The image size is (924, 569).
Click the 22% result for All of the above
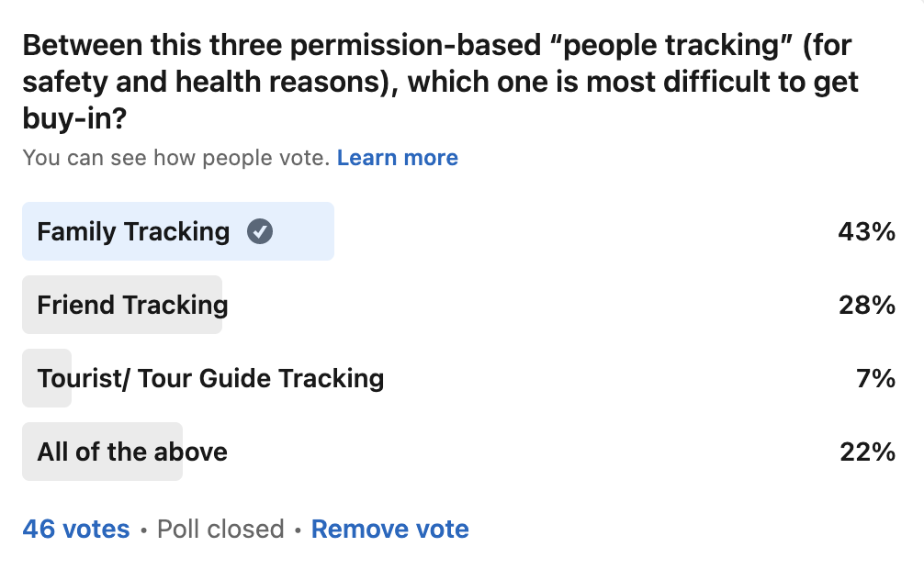point(866,452)
